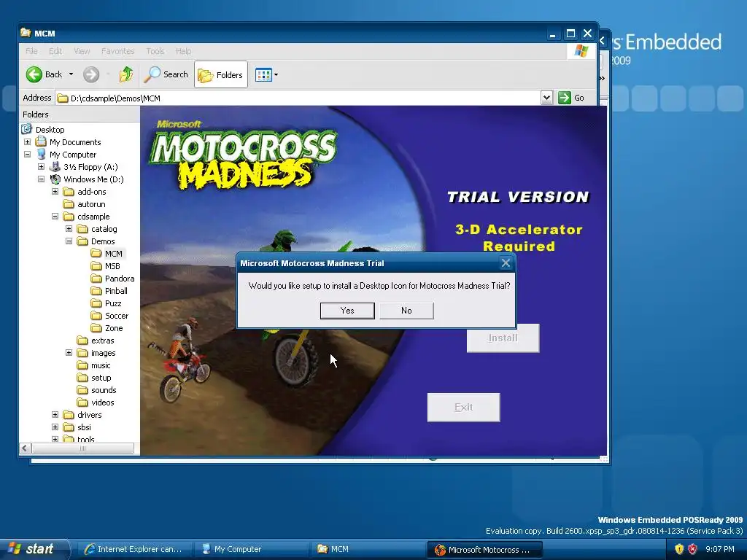
Task: Expand the sbsi folder node
Action: 55,427
